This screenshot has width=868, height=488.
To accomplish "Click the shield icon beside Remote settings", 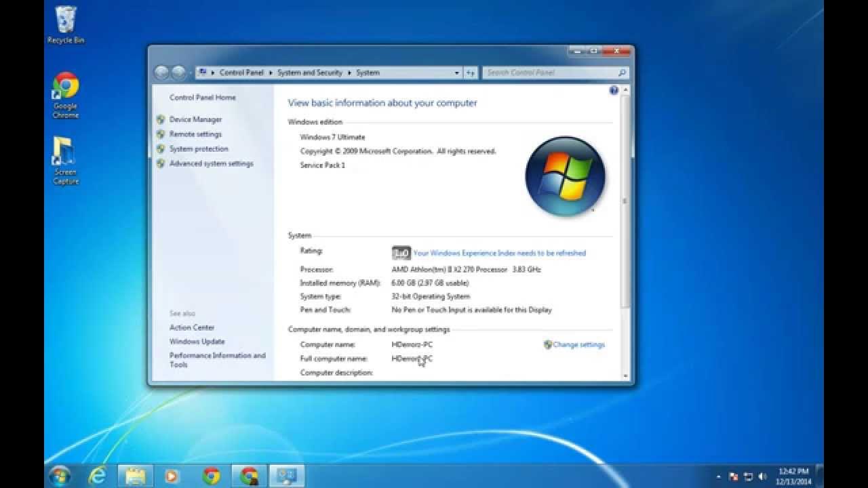I will pyautogui.click(x=161, y=134).
